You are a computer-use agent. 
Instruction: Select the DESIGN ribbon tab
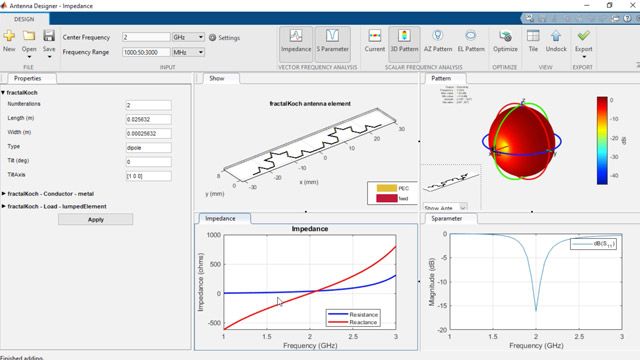click(24, 19)
